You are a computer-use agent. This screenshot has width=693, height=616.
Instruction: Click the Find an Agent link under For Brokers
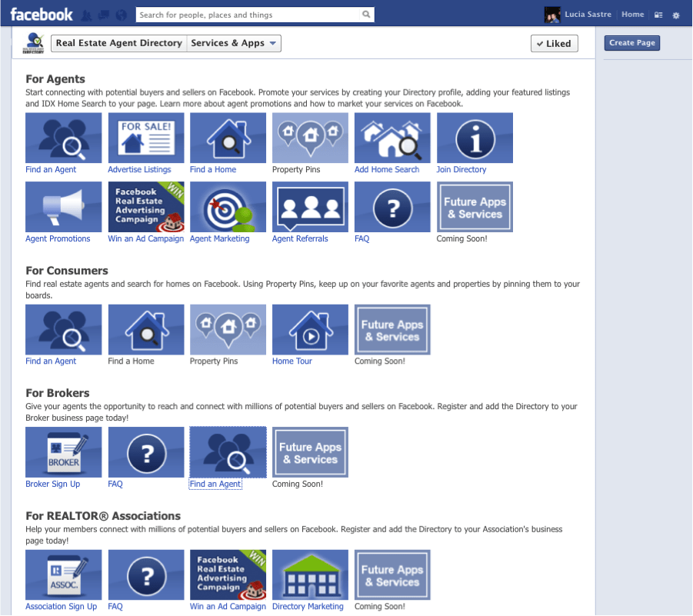click(x=215, y=484)
